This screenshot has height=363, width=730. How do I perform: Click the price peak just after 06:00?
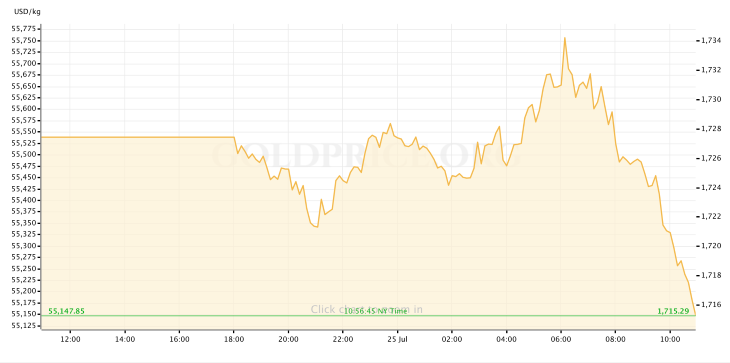(565, 38)
